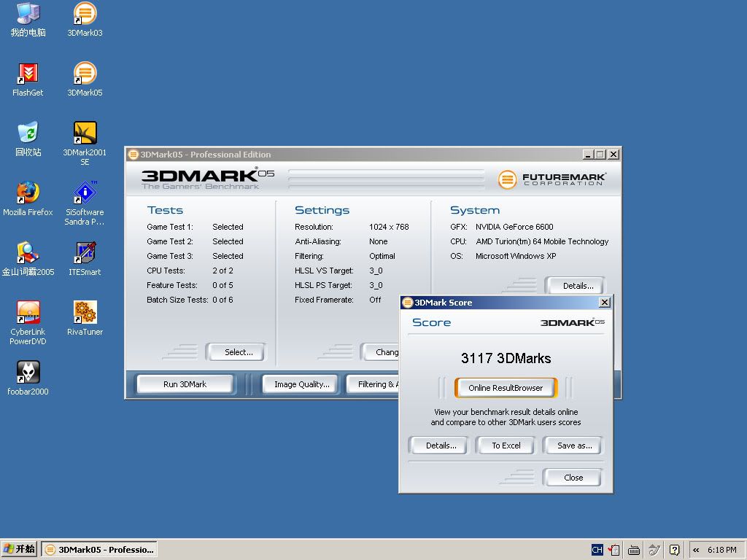The height and width of the screenshot is (560, 747).
Task: Select the RivaTuner desktop shortcut
Action: pos(85,318)
